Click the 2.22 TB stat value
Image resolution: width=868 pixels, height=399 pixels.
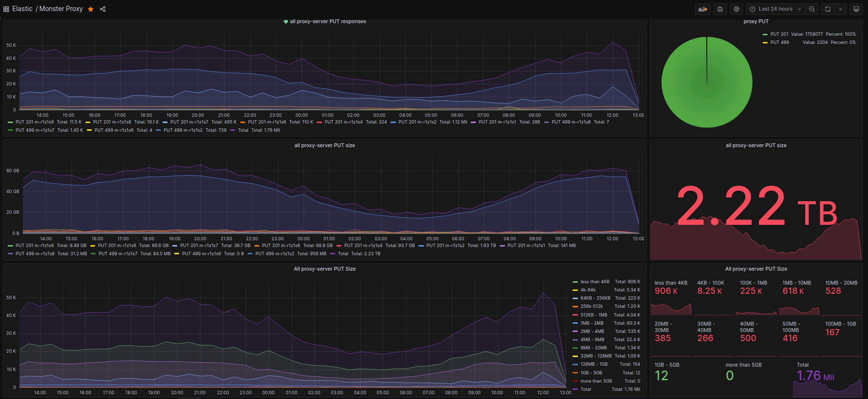click(756, 206)
